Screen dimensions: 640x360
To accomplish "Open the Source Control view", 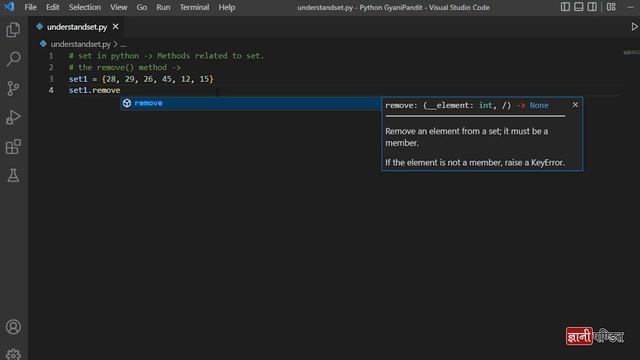I will pyautogui.click(x=13, y=88).
